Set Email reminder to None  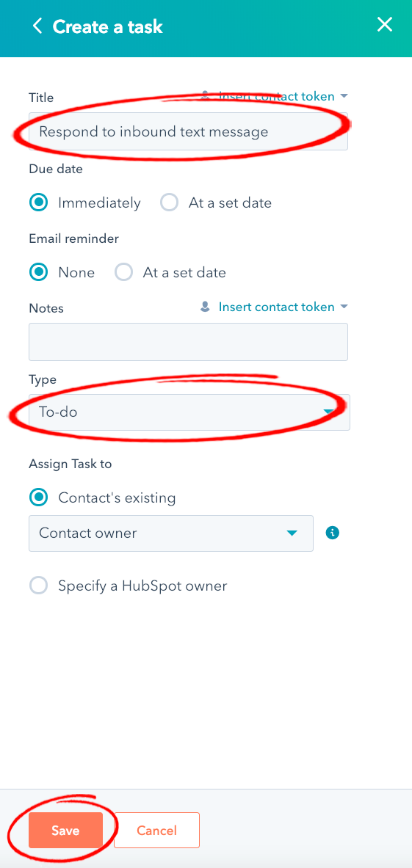coord(38,272)
